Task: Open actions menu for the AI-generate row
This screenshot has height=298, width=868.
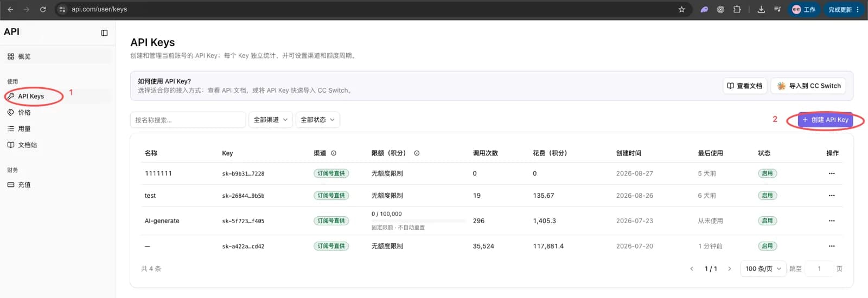Action: click(x=832, y=221)
